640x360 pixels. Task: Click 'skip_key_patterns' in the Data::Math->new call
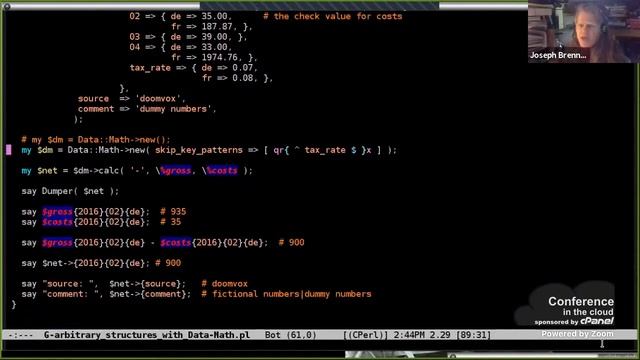pos(199,150)
